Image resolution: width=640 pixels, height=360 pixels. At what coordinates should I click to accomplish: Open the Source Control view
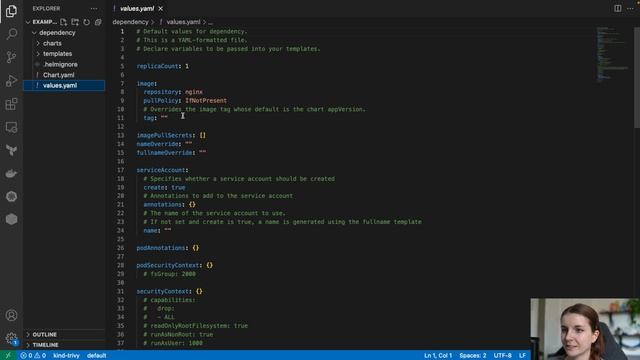point(11,57)
